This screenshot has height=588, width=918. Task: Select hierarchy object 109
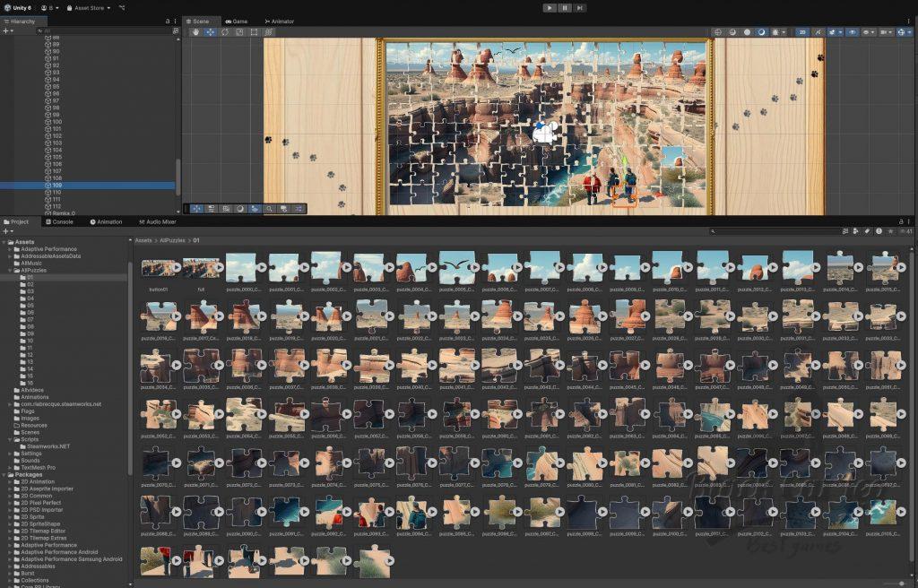[88, 186]
